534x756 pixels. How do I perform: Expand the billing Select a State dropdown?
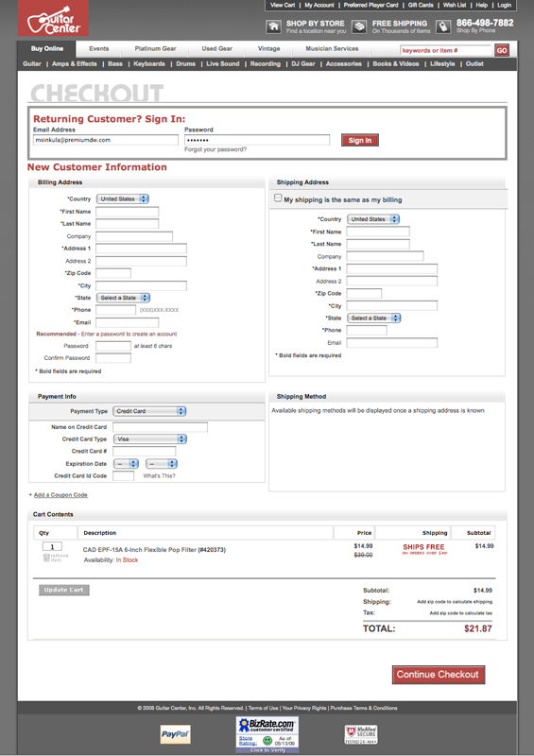click(x=123, y=298)
